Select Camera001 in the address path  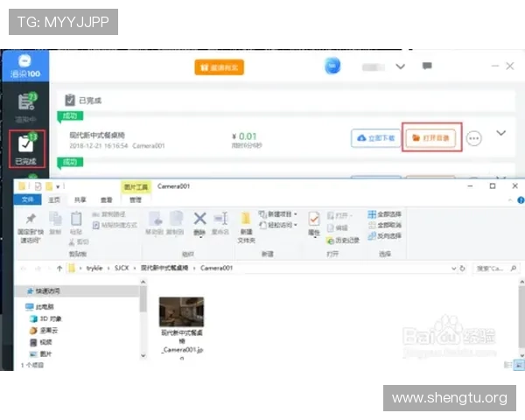(x=217, y=268)
